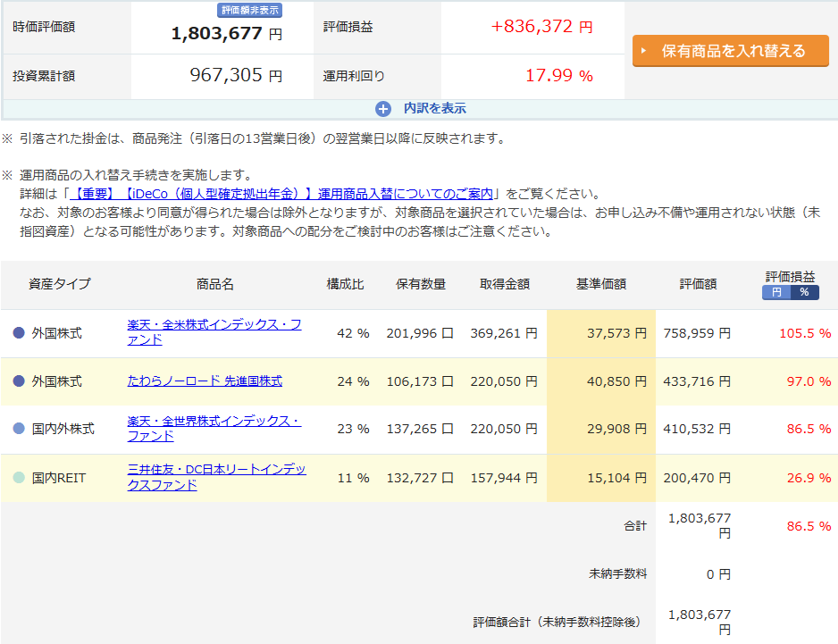Screen dimensions: 838x644
Task: Click the 国内REIT color dot
Action: pyautogui.click(x=20, y=478)
